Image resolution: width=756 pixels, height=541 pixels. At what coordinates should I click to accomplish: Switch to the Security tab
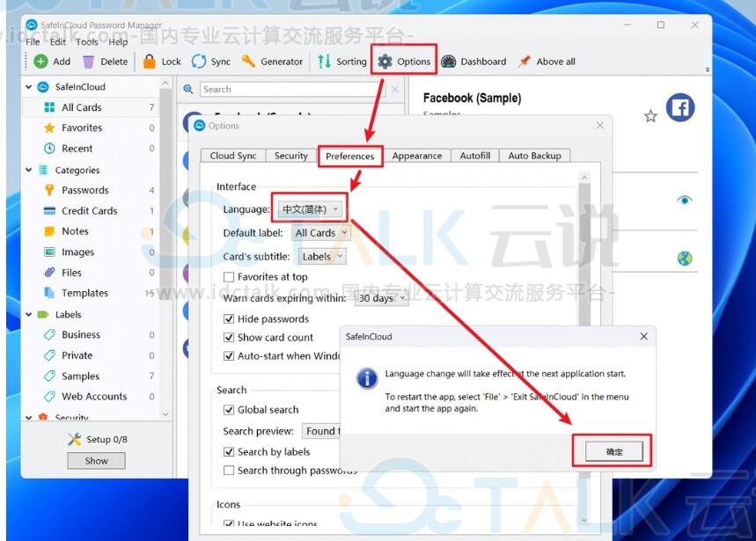[291, 156]
